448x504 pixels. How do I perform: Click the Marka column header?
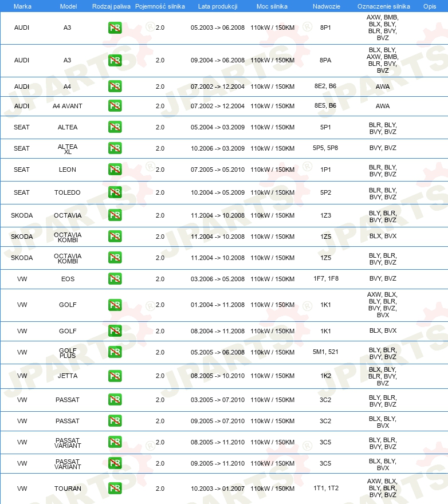(x=22, y=6)
